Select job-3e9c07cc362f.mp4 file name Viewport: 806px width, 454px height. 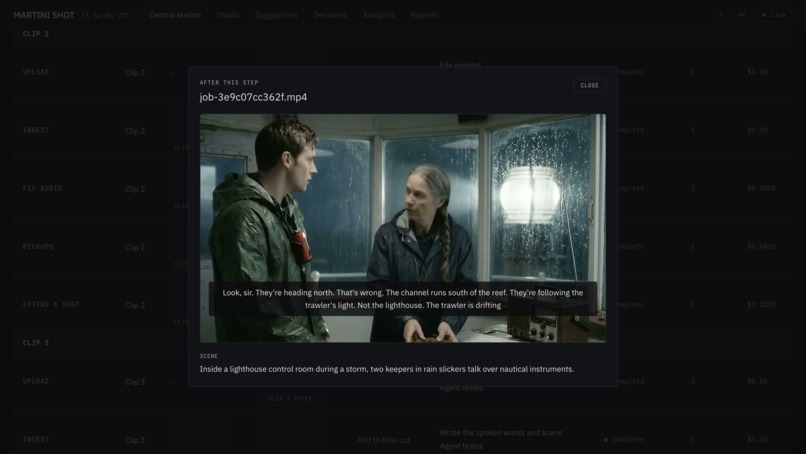(x=253, y=97)
